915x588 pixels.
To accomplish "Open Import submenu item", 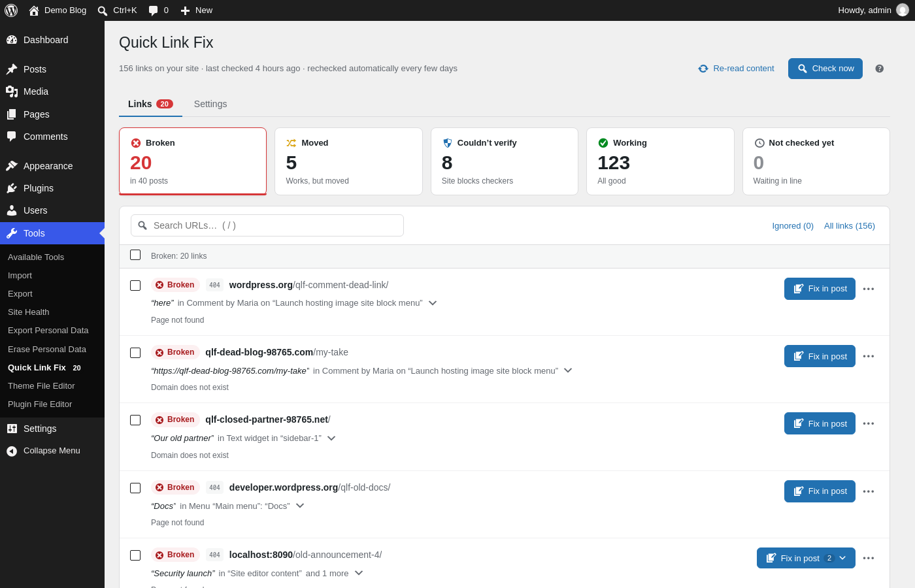I will point(20,276).
